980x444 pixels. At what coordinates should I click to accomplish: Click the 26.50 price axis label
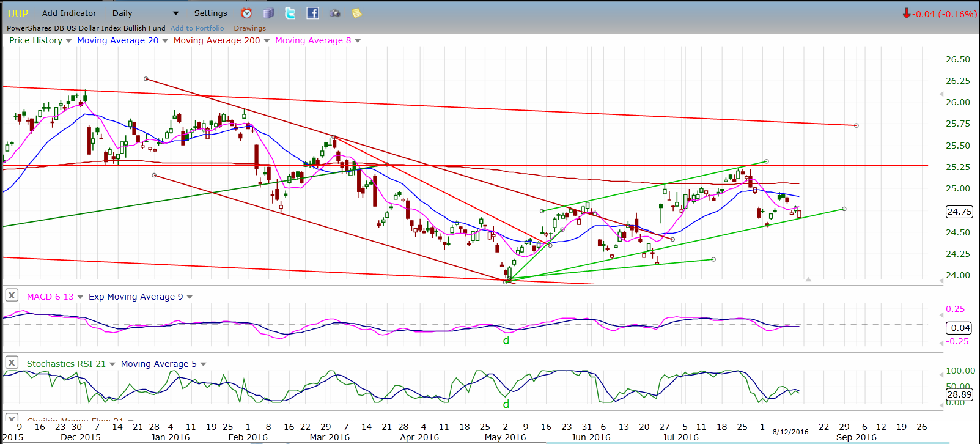tap(957, 59)
